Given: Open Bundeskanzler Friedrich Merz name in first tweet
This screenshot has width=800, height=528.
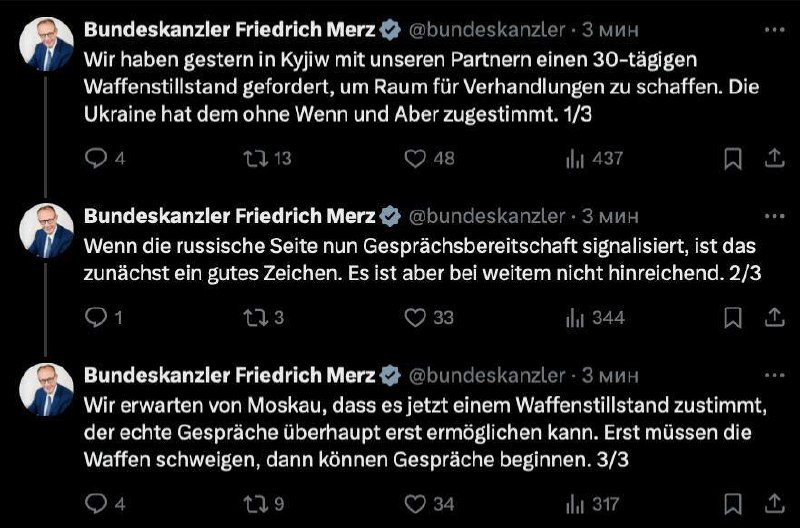Looking at the screenshot, I should point(229,30).
